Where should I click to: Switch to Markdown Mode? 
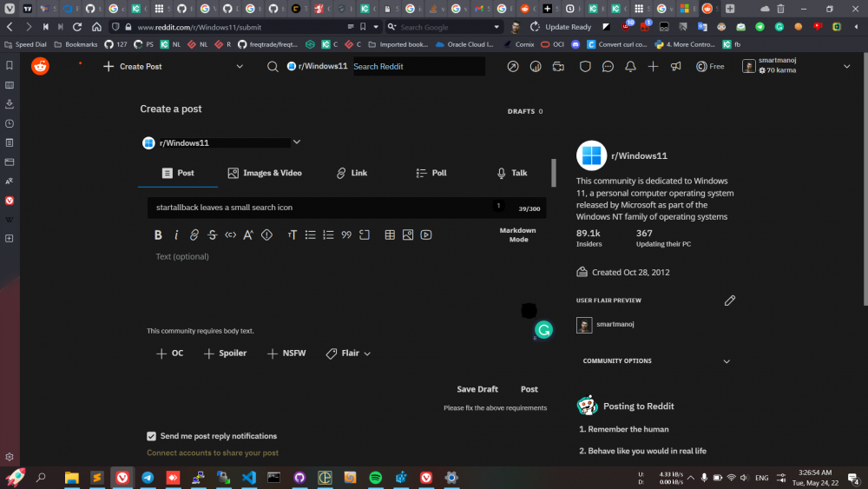click(517, 235)
